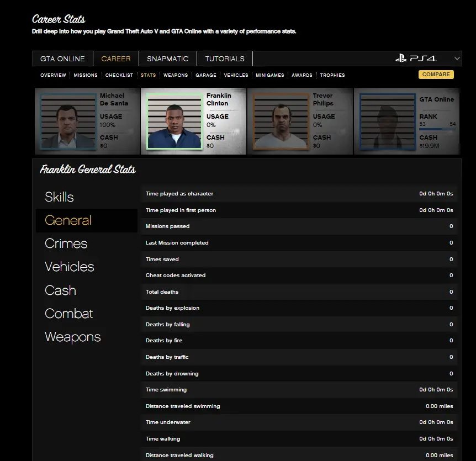This screenshot has height=461, width=476.
Task: Select the MISSIONS sub-menu item
Action: pyautogui.click(x=86, y=75)
